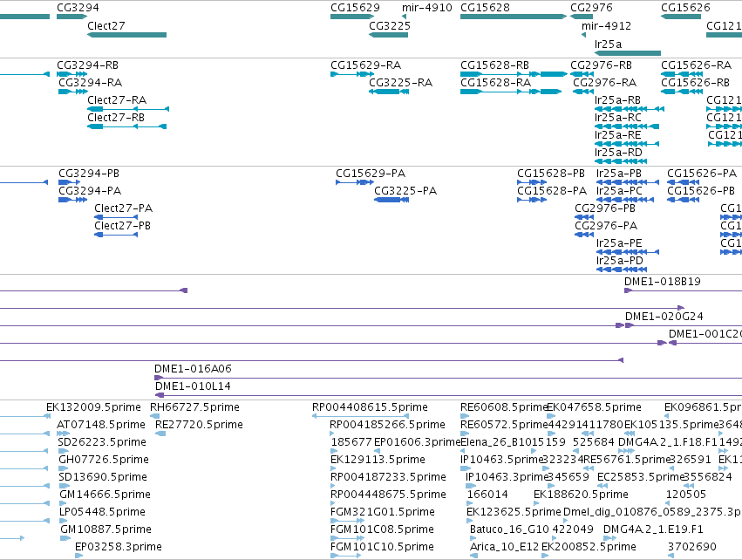
Task: Click transcript Clect27-RB
Action: click(116, 118)
